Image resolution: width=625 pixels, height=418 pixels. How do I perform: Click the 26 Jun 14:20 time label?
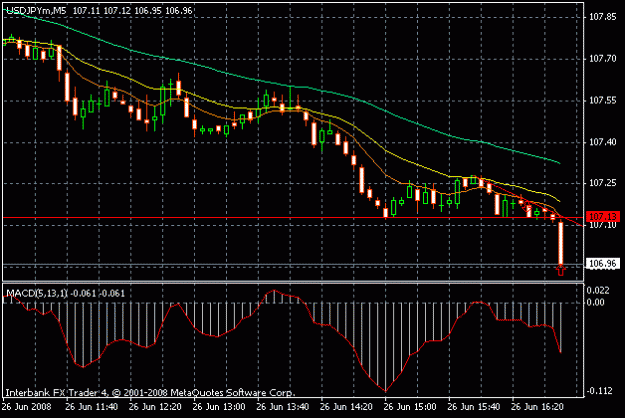point(346,407)
